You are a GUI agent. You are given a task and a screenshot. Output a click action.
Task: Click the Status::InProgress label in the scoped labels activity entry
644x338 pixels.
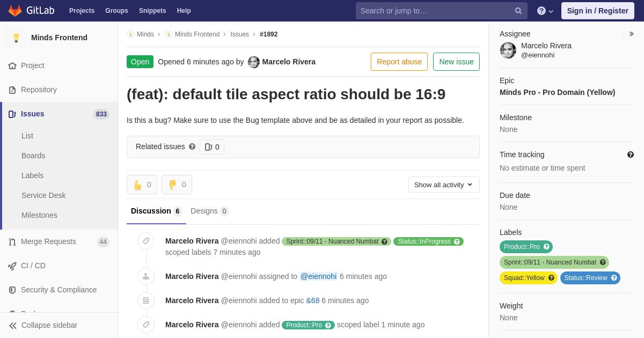pos(428,241)
